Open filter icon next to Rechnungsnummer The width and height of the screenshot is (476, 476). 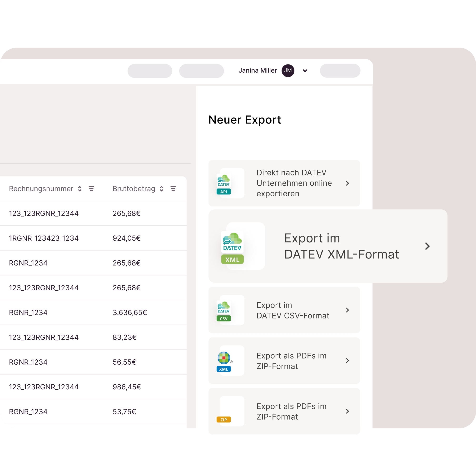91,189
